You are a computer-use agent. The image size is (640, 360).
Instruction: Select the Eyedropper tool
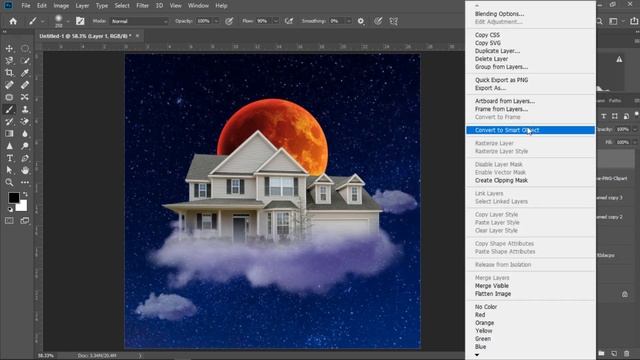[25, 73]
